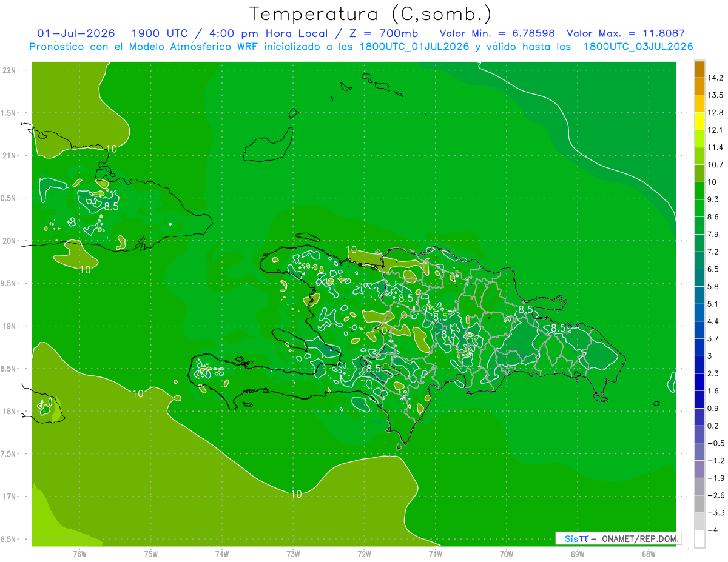Viewport: 728px width, 562px height.
Task: Pick the white swatch below -4
Action: (x=699, y=539)
